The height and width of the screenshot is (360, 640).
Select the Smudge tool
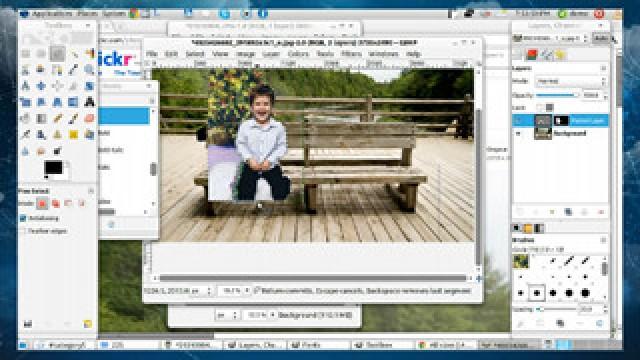[x=41, y=151]
